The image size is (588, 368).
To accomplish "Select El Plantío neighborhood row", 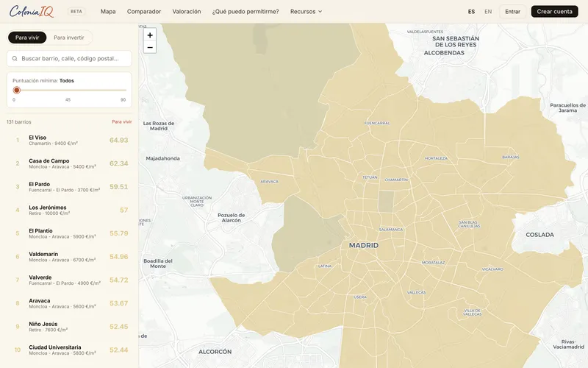I will click(x=69, y=233).
